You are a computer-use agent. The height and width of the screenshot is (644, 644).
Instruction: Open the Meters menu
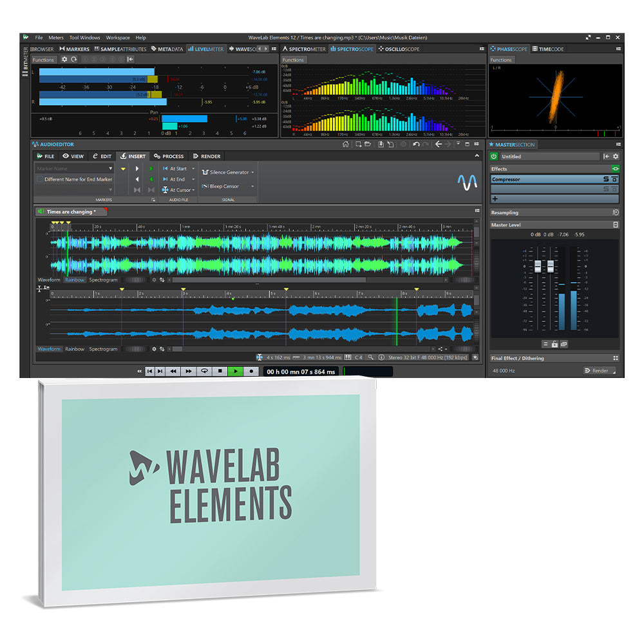point(56,37)
